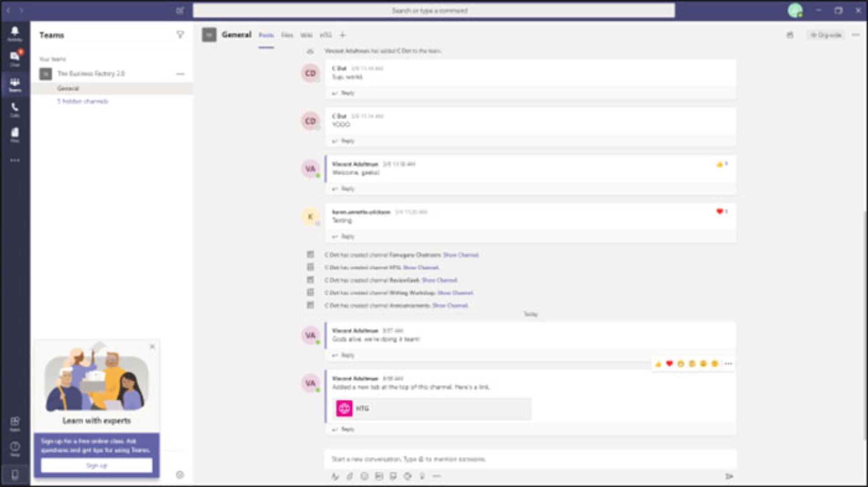Open the Activity feed in the left rail

pos(15,33)
